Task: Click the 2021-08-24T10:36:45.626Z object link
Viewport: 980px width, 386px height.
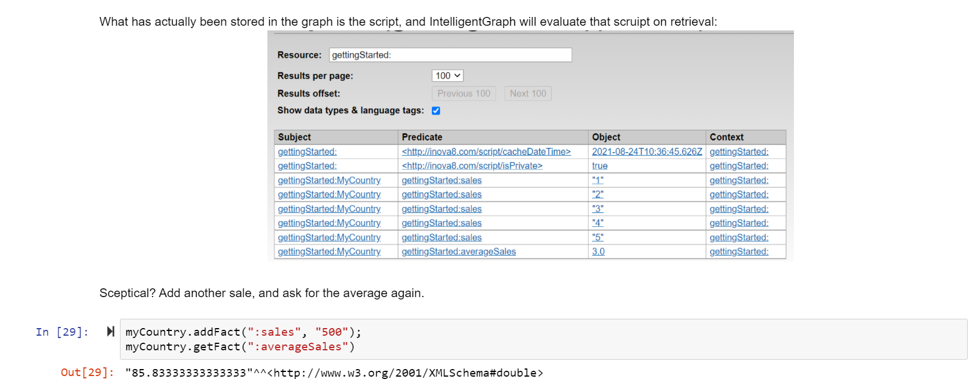Action: pos(647,151)
